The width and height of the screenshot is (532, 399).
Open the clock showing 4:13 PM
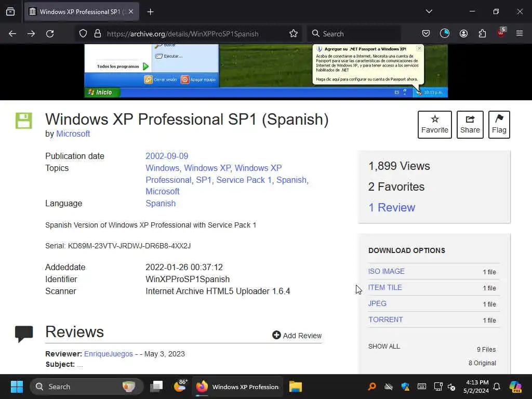(476, 387)
